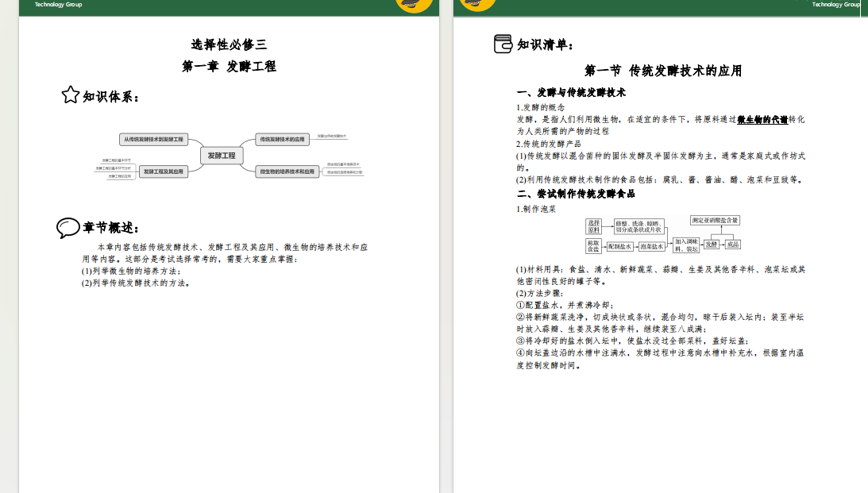The image size is (868, 493).
Task: Click the central mind map node 发酵工程
Action: point(222,156)
